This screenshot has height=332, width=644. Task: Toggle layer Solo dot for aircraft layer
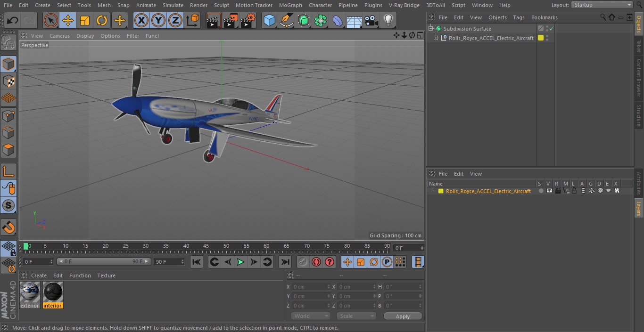(541, 191)
